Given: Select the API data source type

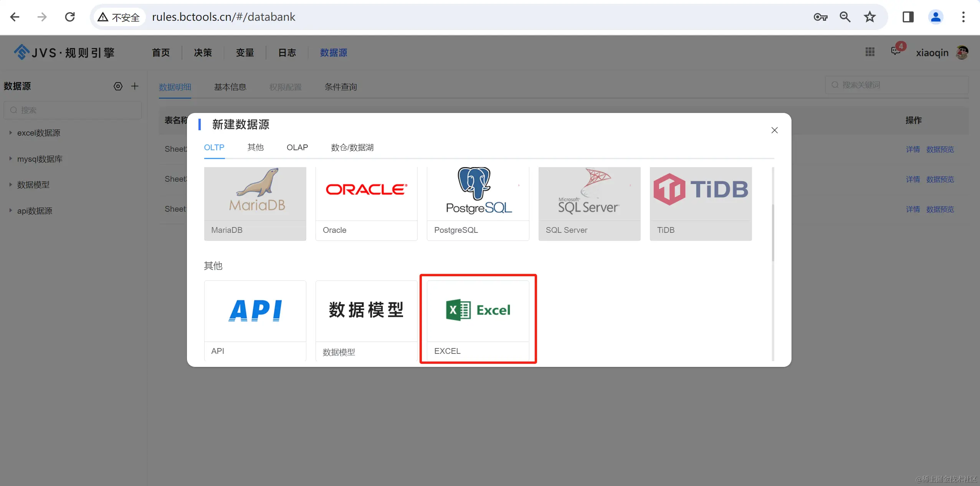Looking at the screenshot, I should [x=255, y=320].
